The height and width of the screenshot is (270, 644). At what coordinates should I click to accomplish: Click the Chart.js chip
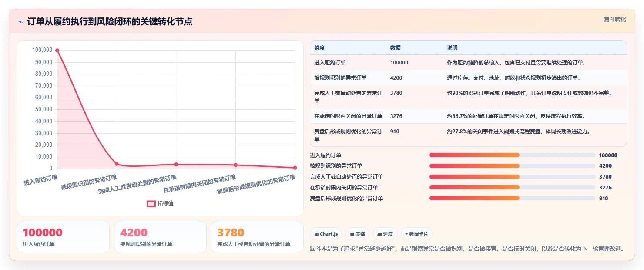click(326, 234)
